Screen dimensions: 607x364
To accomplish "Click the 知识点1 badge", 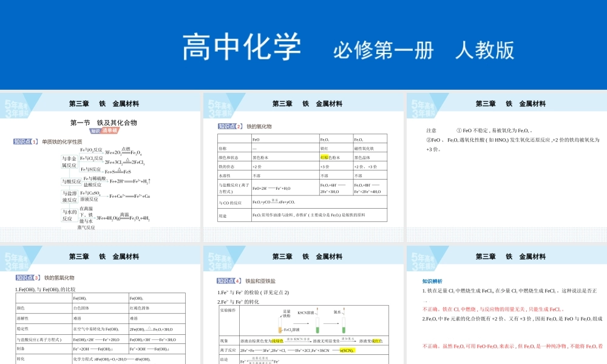I will coord(25,141).
